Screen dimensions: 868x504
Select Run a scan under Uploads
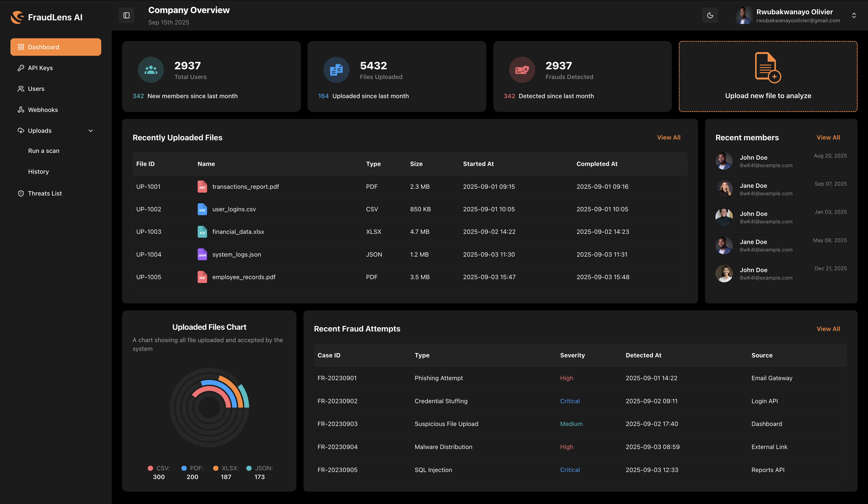click(x=43, y=151)
